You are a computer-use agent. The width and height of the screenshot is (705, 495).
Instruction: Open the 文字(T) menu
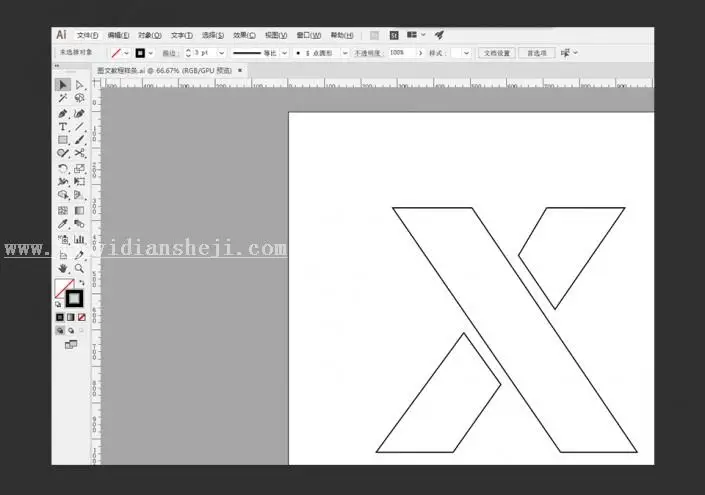coord(182,35)
